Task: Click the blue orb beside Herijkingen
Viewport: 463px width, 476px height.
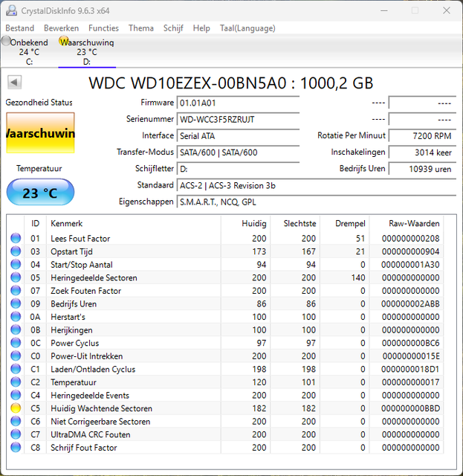Action: tap(16, 329)
